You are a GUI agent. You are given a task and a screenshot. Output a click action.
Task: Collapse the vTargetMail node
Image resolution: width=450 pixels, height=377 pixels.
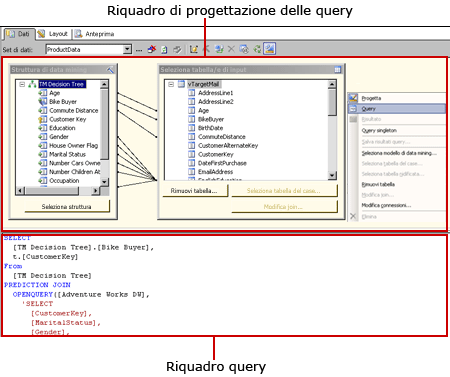click(x=171, y=84)
